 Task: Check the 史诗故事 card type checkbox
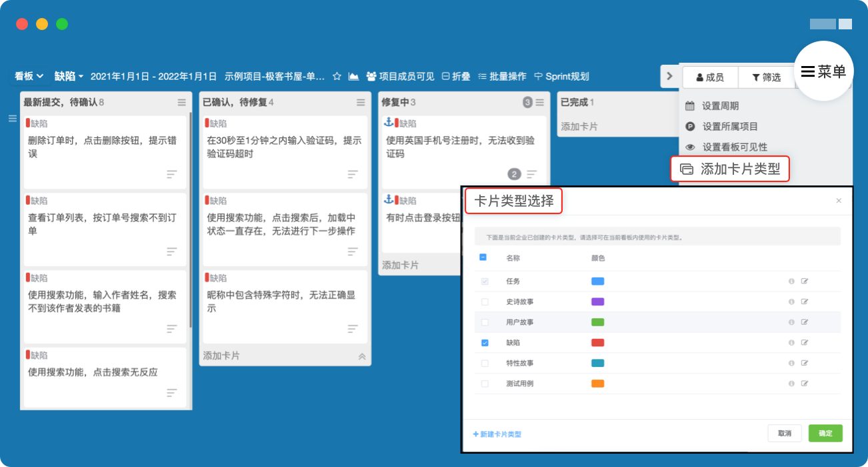(485, 302)
